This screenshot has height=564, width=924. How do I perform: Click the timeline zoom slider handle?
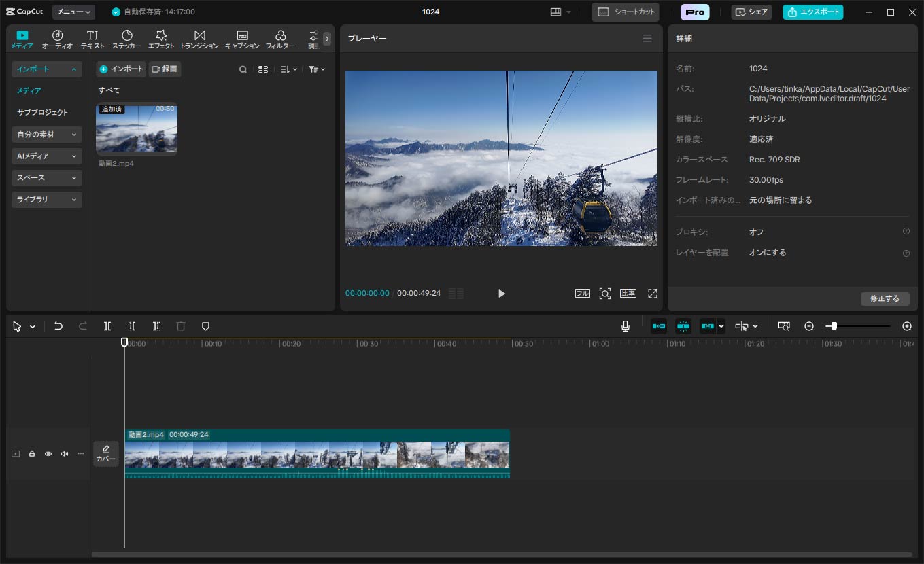coord(834,326)
